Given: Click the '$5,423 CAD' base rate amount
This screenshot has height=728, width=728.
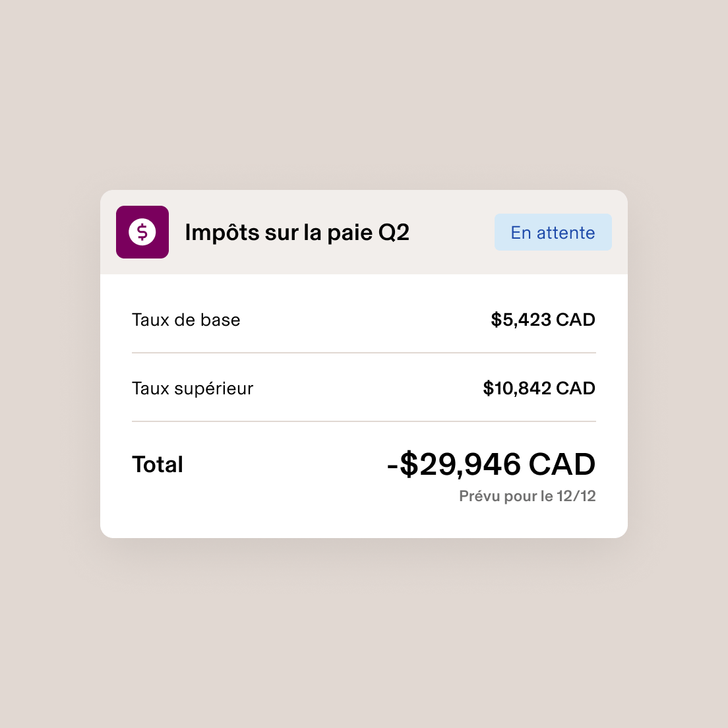Looking at the screenshot, I should tap(543, 320).
